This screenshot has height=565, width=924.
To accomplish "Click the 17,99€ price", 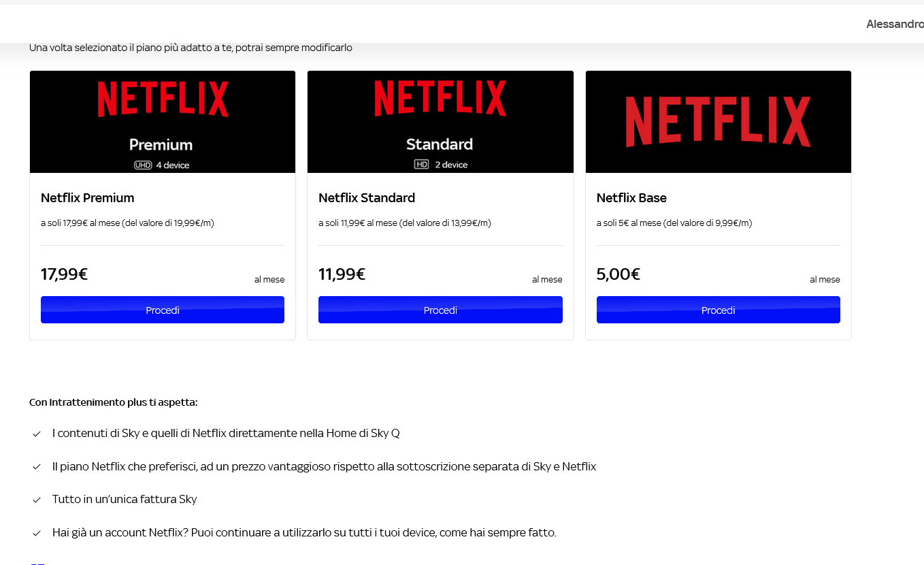I will 65,274.
